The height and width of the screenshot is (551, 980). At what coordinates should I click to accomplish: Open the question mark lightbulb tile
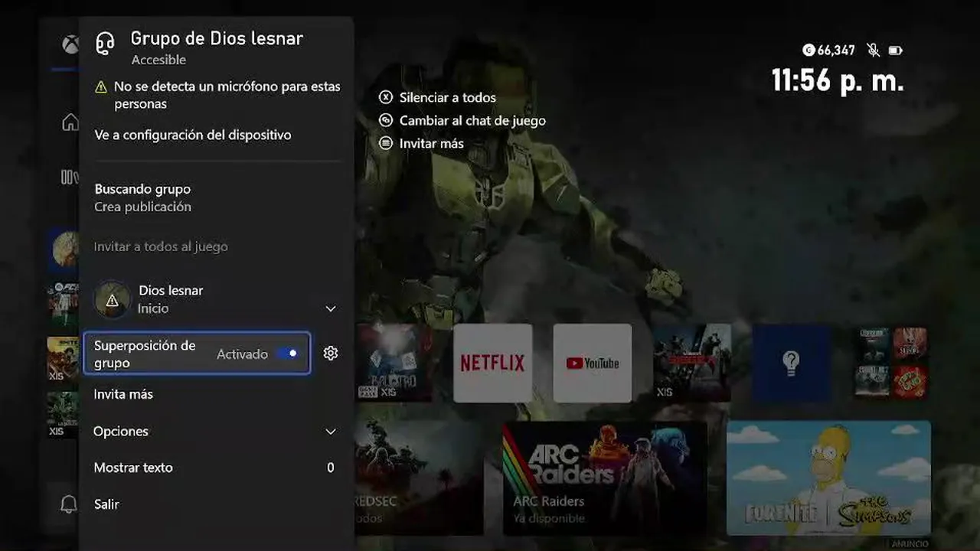[791, 363]
